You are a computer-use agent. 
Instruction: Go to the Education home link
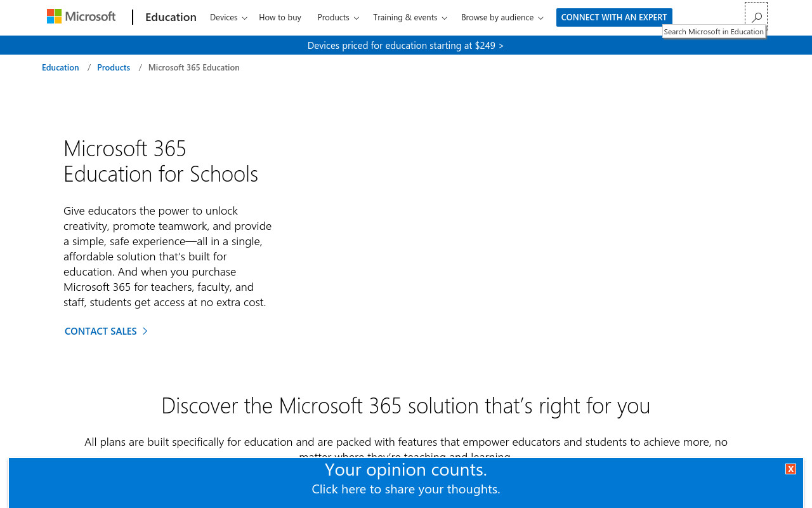(171, 17)
